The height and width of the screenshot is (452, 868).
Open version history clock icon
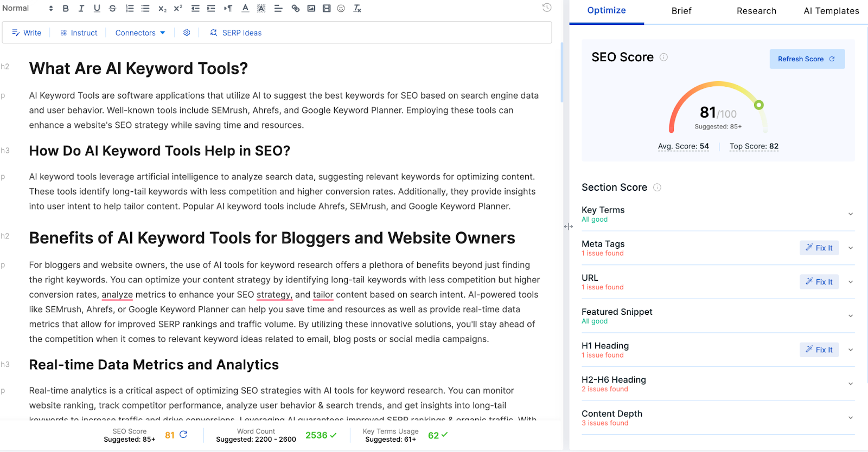pos(547,8)
